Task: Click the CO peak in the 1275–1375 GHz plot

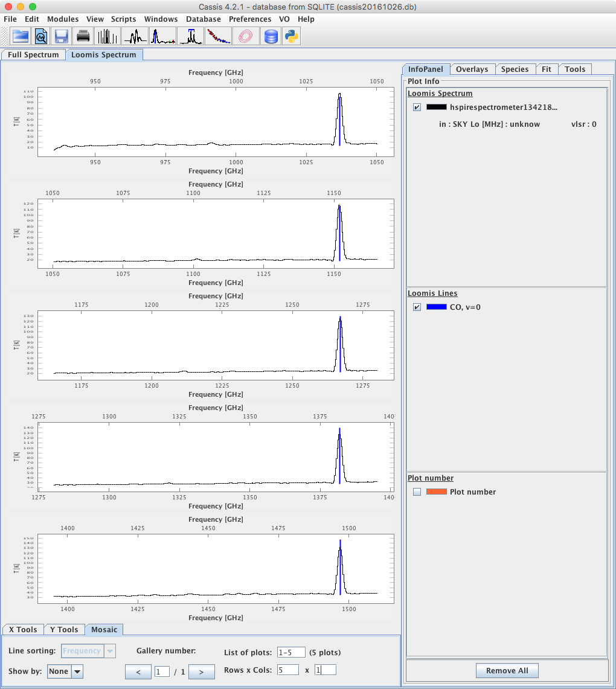Action: [x=339, y=456]
